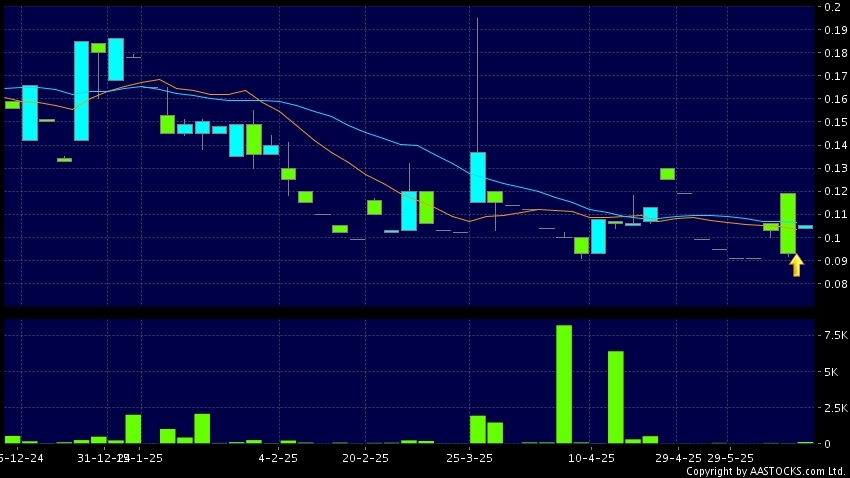This screenshot has width=850, height=478.
Task: Click the 4-2-25 date label
Action: pos(278,458)
